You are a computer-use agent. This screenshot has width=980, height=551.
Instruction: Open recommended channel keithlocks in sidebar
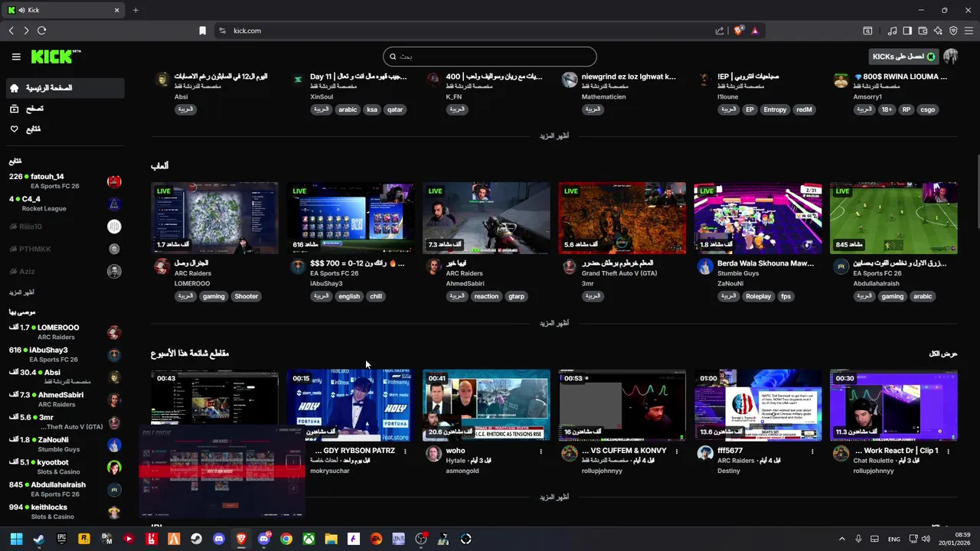click(x=65, y=512)
